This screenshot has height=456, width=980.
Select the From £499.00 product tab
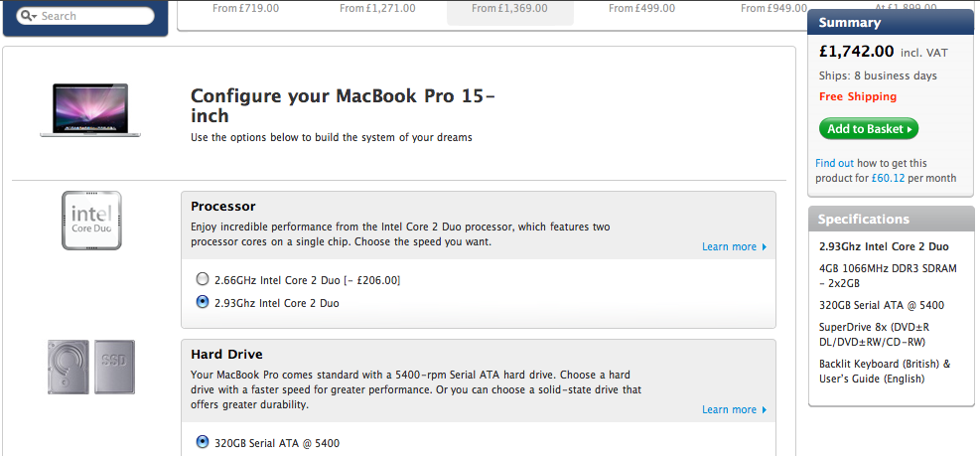[x=641, y=9]
